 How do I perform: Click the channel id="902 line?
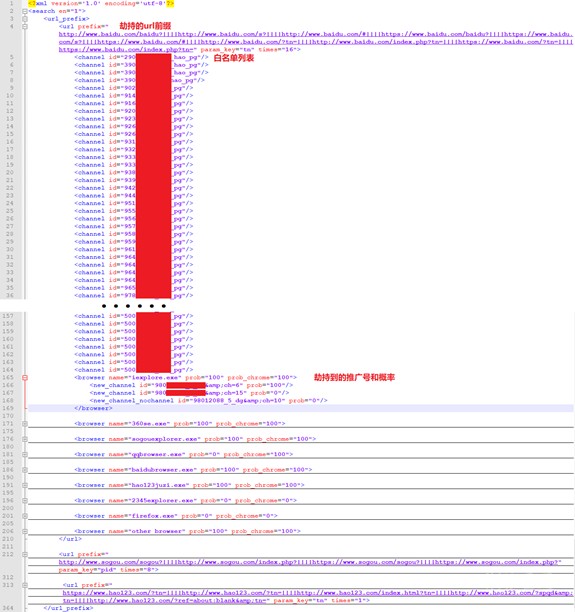click(134, 88)
